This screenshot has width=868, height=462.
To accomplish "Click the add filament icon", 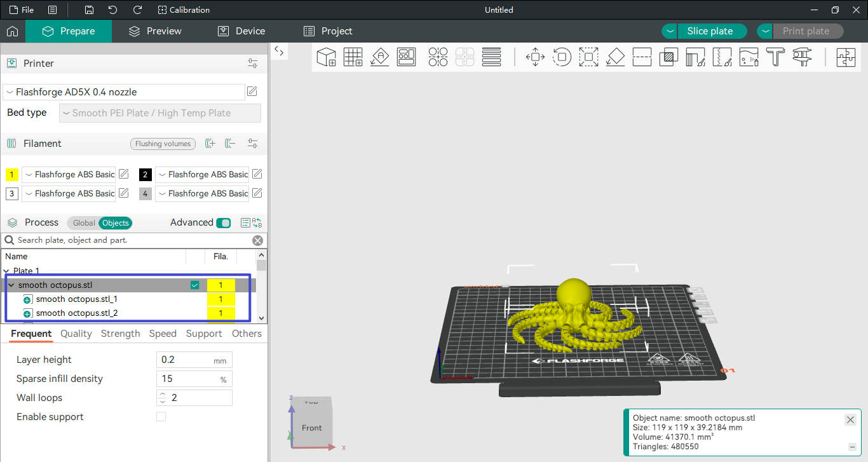I will tap(210, 144).
